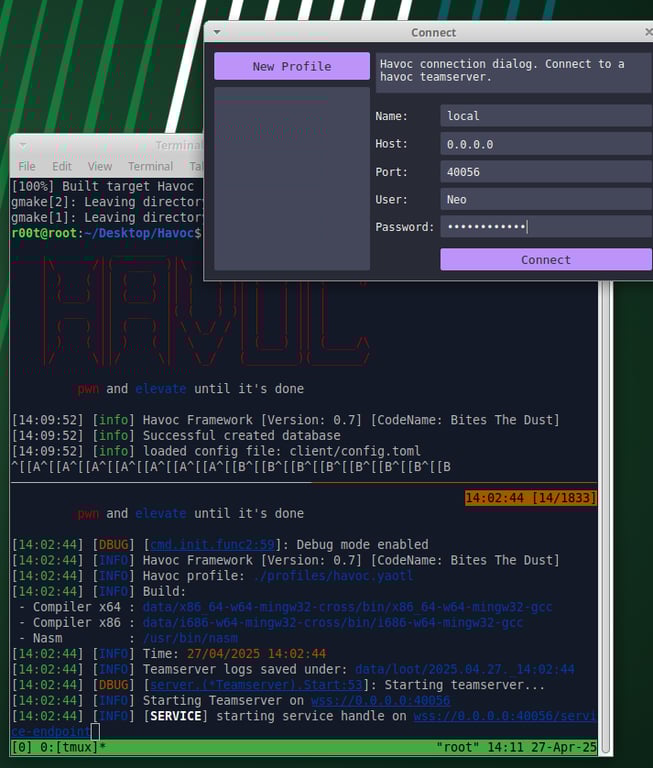Select the empty profiles list panel
This screenshot has height=768, width=653.
tap(291, 179)
